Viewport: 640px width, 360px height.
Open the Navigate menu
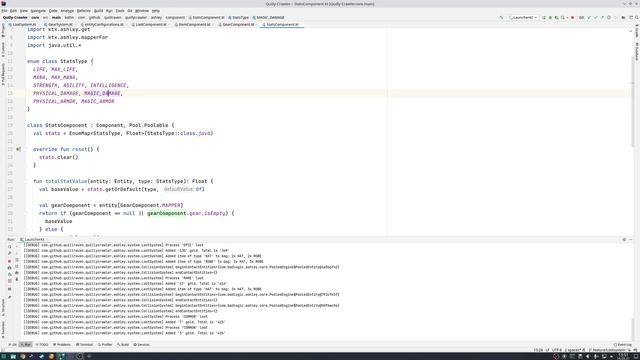pos(38,11)
